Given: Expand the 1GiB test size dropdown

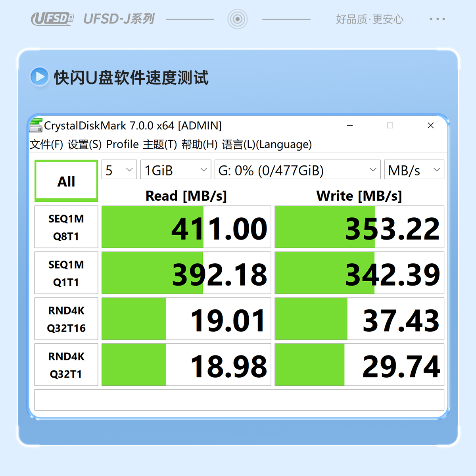Looking at the screenshot, I should pyautogui.click(x=176, y=170).
